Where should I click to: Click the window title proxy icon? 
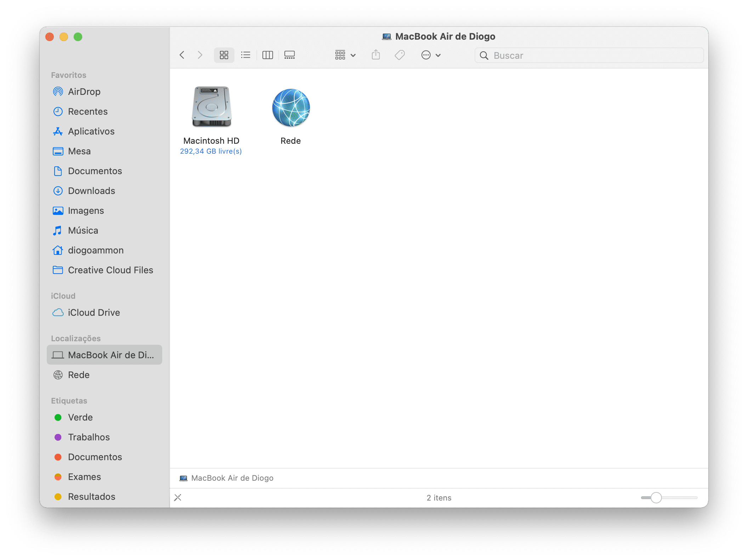pyautogui.click(x=387, y=36)
